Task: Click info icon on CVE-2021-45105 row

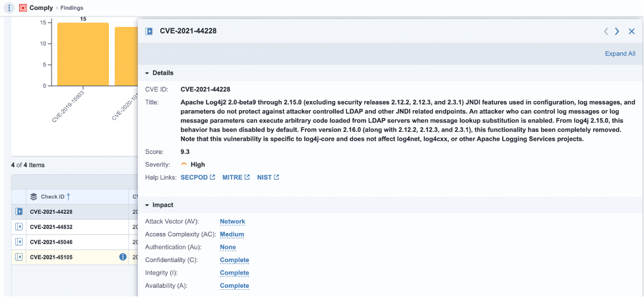Action: [x=122, y=257]
